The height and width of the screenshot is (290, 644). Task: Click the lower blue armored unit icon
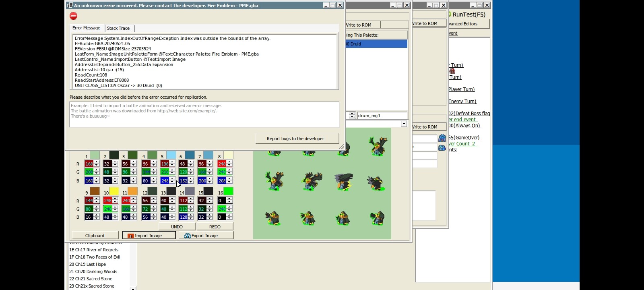coord(442,147)
